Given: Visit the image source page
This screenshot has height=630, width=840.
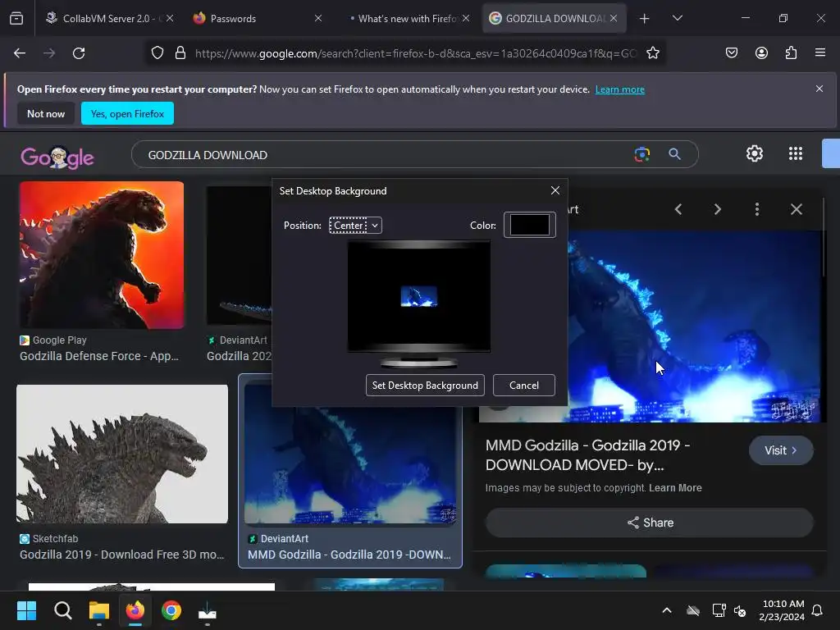Looking at the screenshot, I should point(781,450).
